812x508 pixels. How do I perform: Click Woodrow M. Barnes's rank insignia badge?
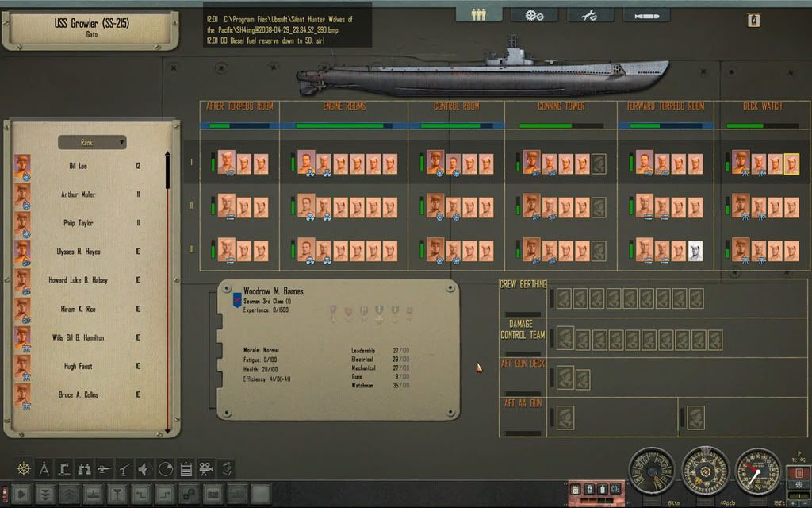237,299
